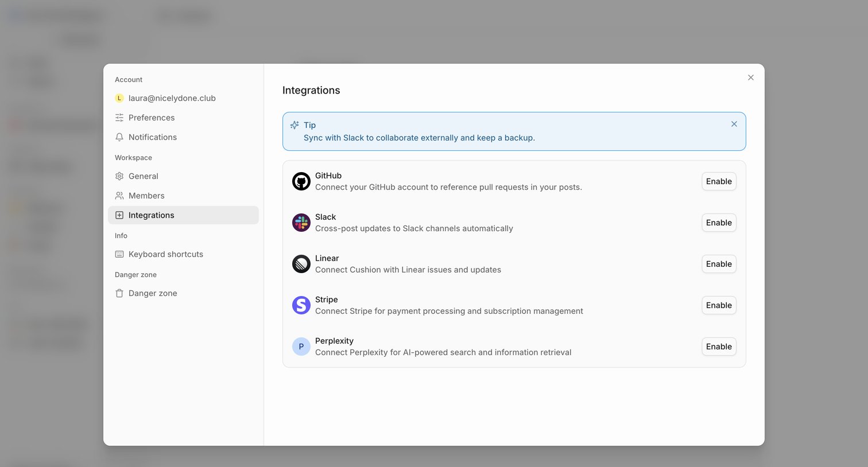Click the Stripe payment processing description
Image resolution: width=868 pixels, height=467 pixels.
pos(449,311)
